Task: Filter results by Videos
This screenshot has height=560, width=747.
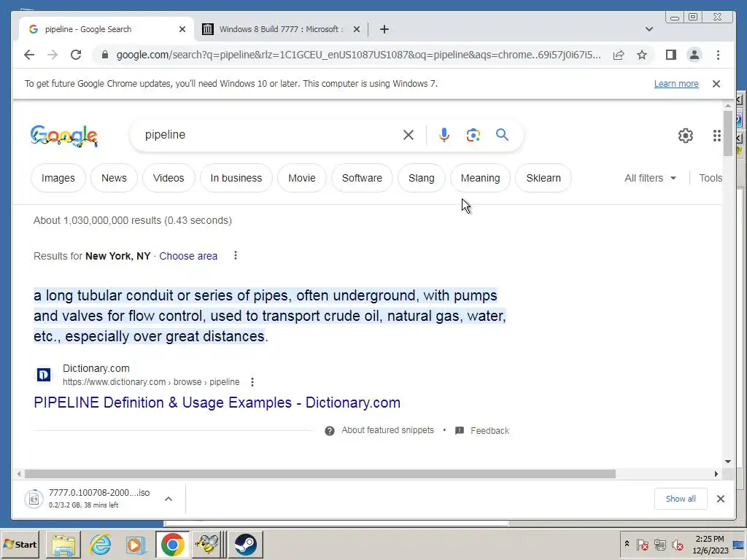Action: [169, 178]
